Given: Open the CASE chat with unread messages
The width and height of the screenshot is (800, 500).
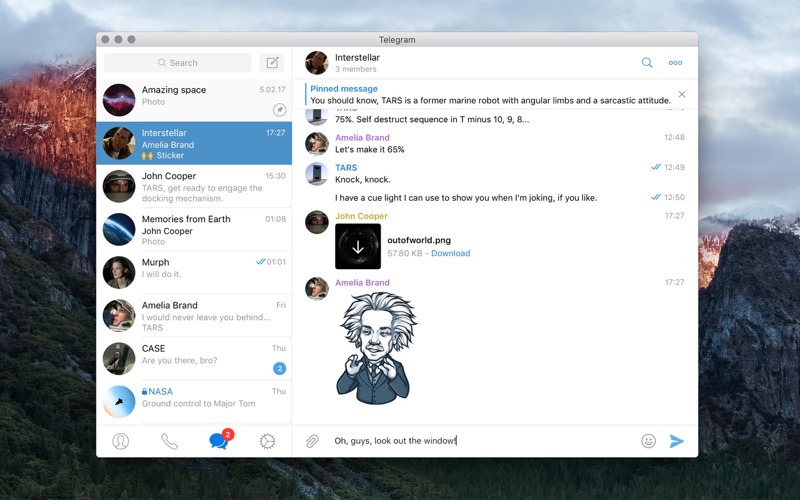Looking at the screenshot, I should (x=195, y=359).
